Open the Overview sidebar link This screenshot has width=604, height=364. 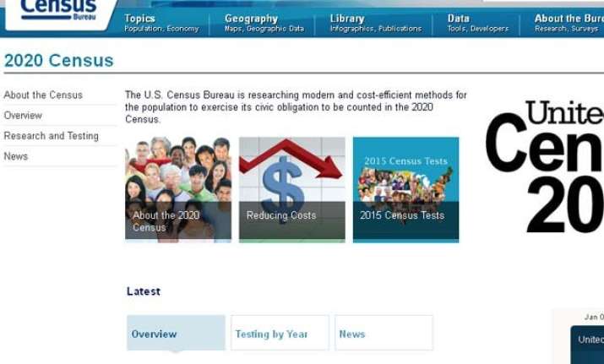23,116
